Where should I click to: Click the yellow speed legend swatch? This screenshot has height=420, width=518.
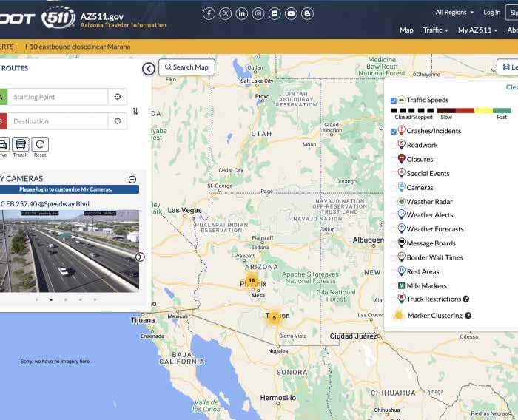pos(483,111)
